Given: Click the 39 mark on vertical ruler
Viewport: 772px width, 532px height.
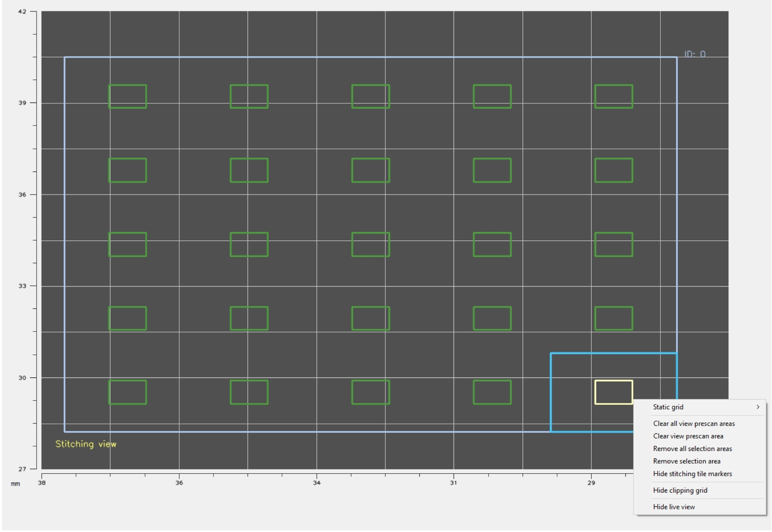Looking at the screenshot, I should pos(22,103).
